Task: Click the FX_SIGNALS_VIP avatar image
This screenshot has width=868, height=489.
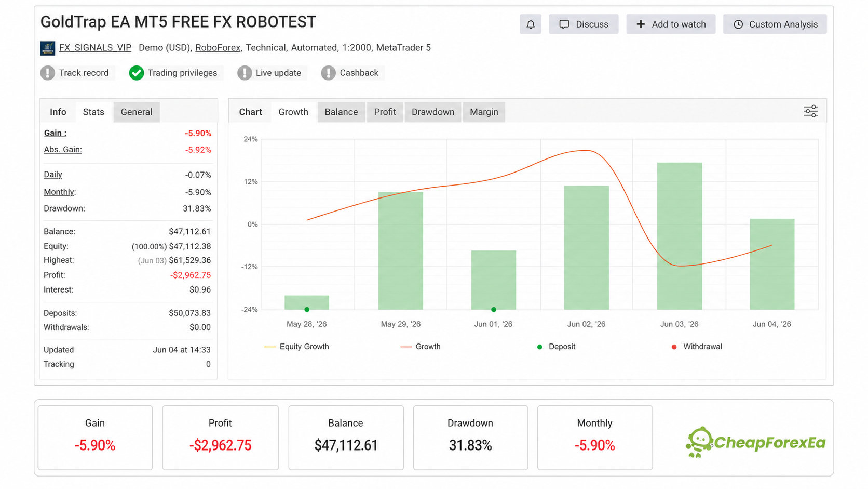Action: pos(48,48)
